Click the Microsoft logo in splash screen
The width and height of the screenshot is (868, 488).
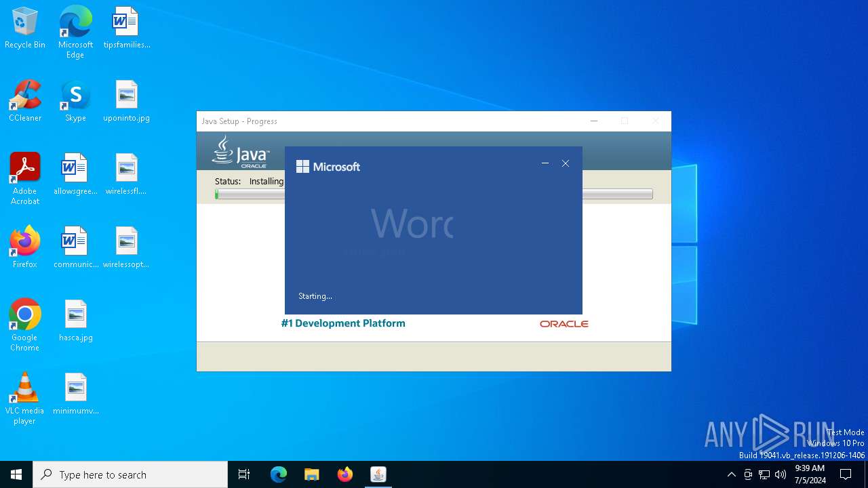328,167
